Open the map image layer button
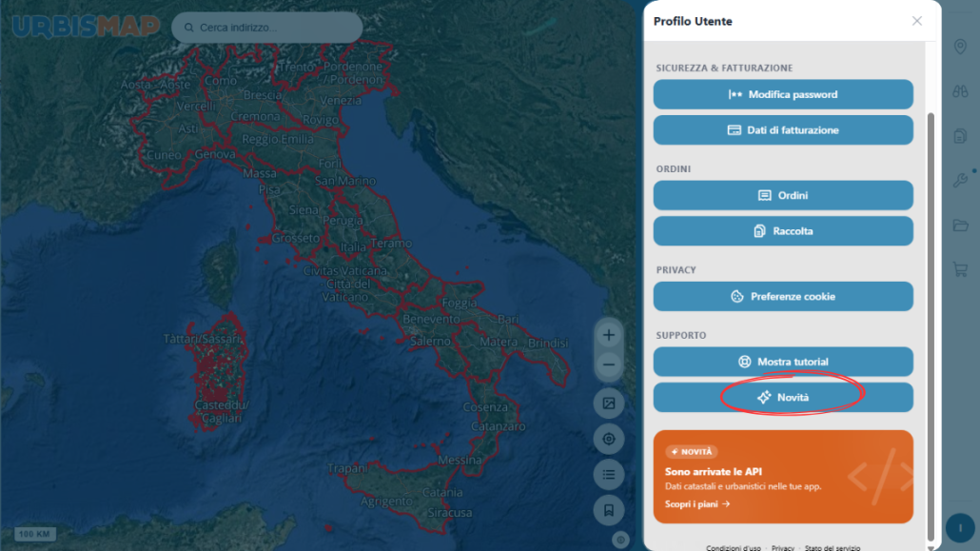The width and height of the screenshot is (980, 551). pos(608,403)
